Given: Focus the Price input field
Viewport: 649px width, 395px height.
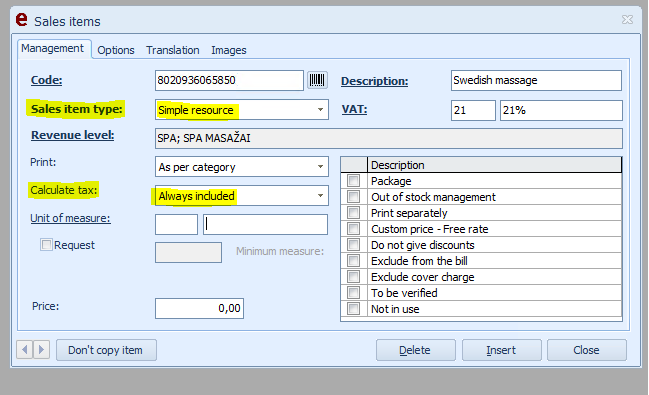Looking at the screenshot, I should [200, 308].
